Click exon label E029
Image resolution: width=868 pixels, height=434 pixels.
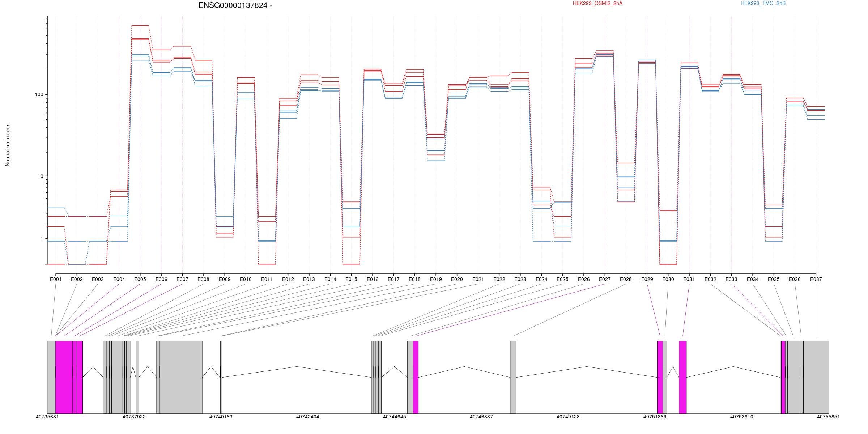point(647,279)
